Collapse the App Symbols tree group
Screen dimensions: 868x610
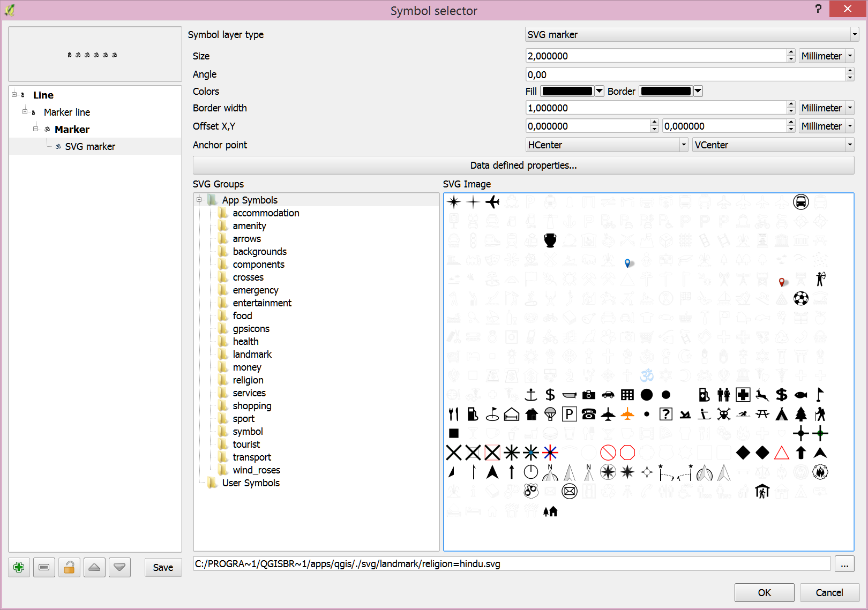point(199,200)
